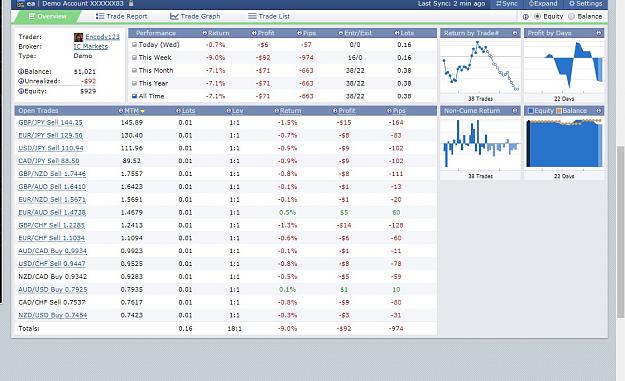This screenshot has height=381, width=625.
Task: Select the Equity radio button
Action: (537, 16)
